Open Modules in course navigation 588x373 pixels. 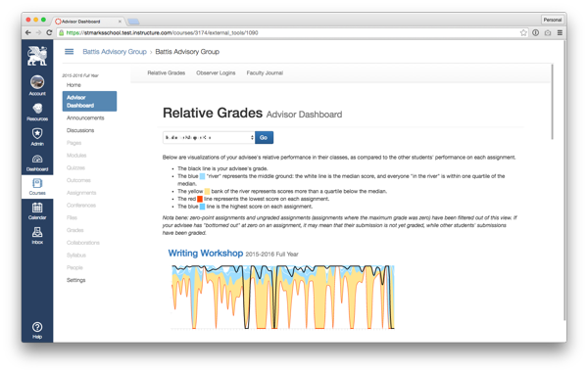coord(76,155)
